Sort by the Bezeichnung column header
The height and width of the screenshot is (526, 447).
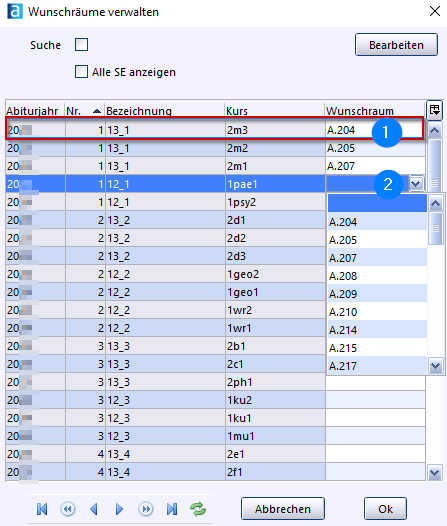pyautogui.click(x=164, y=110)
